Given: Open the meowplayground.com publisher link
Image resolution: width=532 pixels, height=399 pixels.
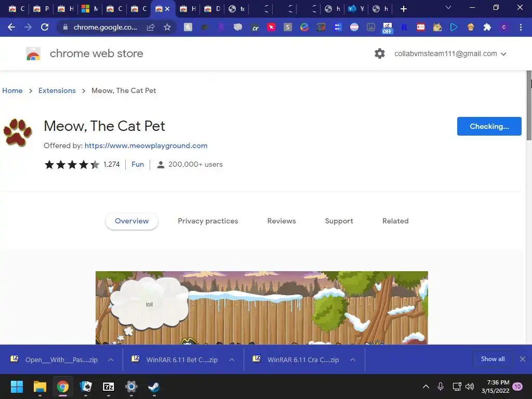Looking at the screenshot, I should click(x=146, y=145).
